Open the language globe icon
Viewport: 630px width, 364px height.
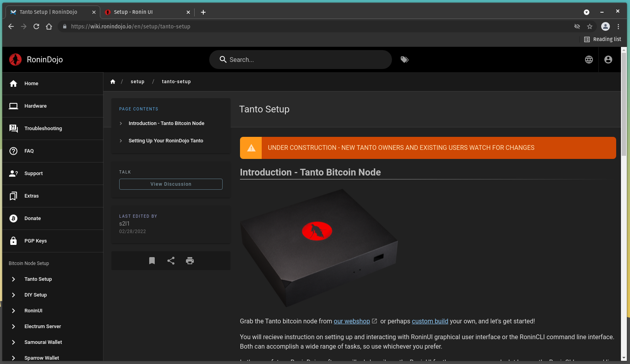pos(589,60)
